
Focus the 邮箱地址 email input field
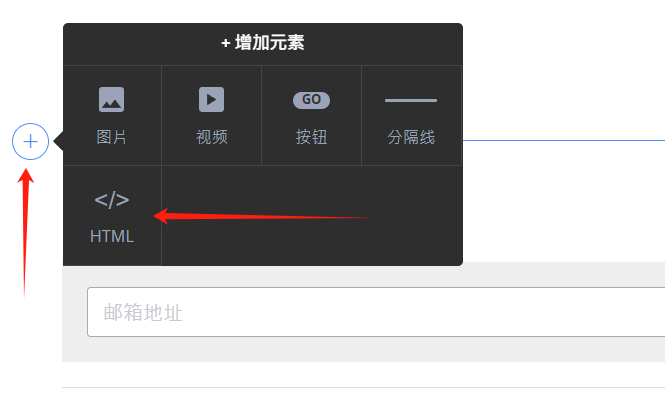click(x=376, y=312)
